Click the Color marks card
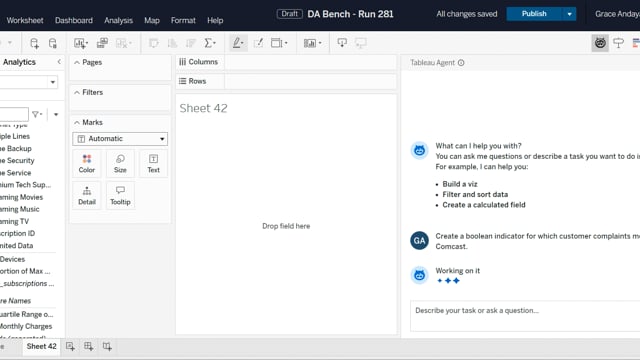The height and width of the screenshot is (360, 640). tap(87, 163)
